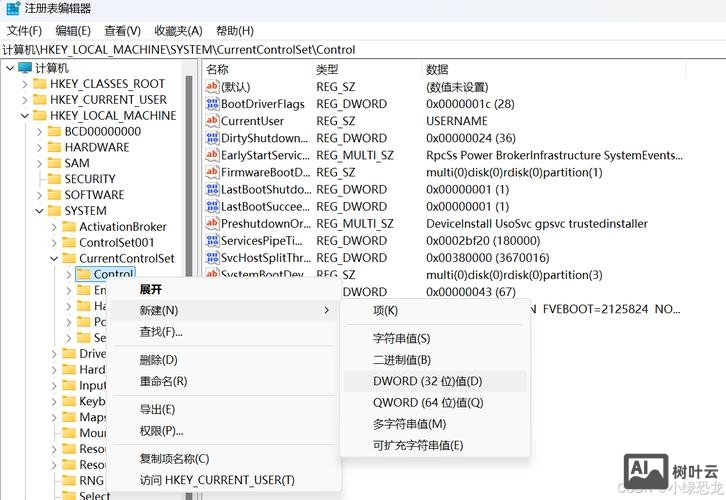Click the icon of EarlyStartServic... value
The height and width of the screenshot is (500, 726).
[x=212, y=155]
